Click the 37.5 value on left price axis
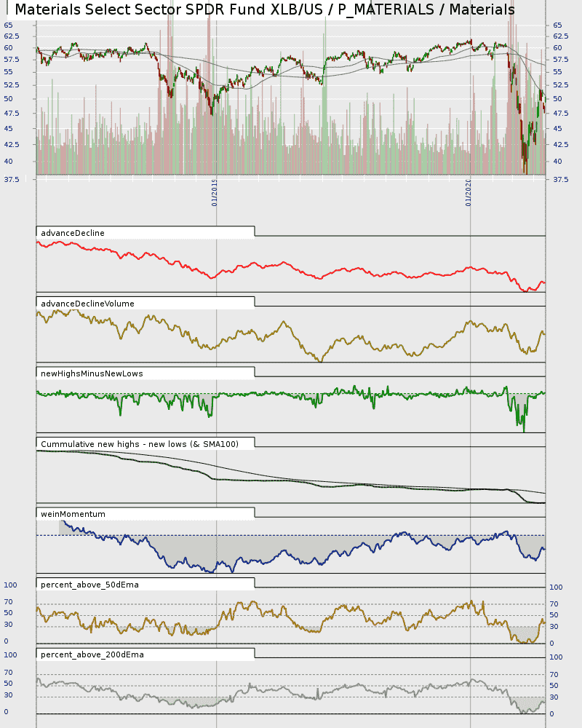The width and height of the screenshot is (582, 728). (12, 179)
